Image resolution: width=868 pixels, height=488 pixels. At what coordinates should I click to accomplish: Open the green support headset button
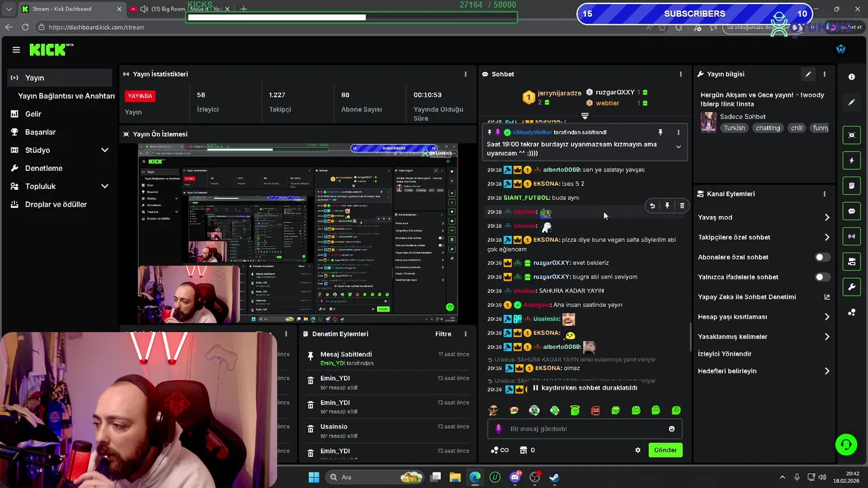(x=846, y=445)
